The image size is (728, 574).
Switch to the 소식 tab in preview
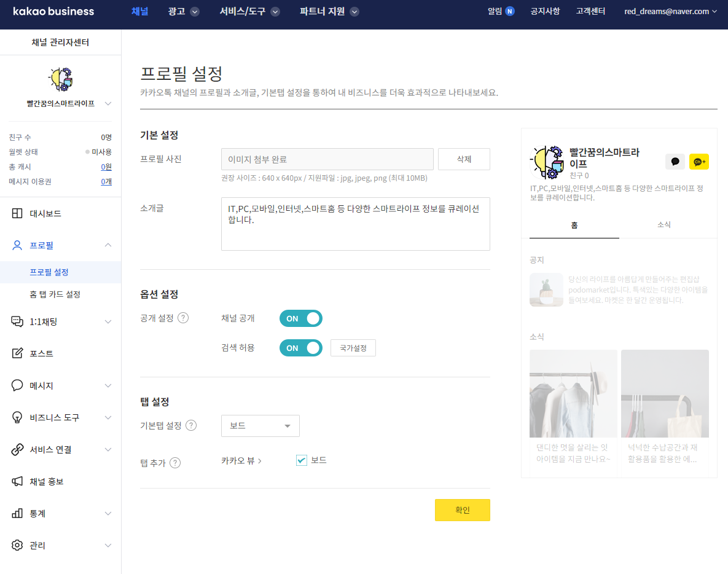point(664,225)
